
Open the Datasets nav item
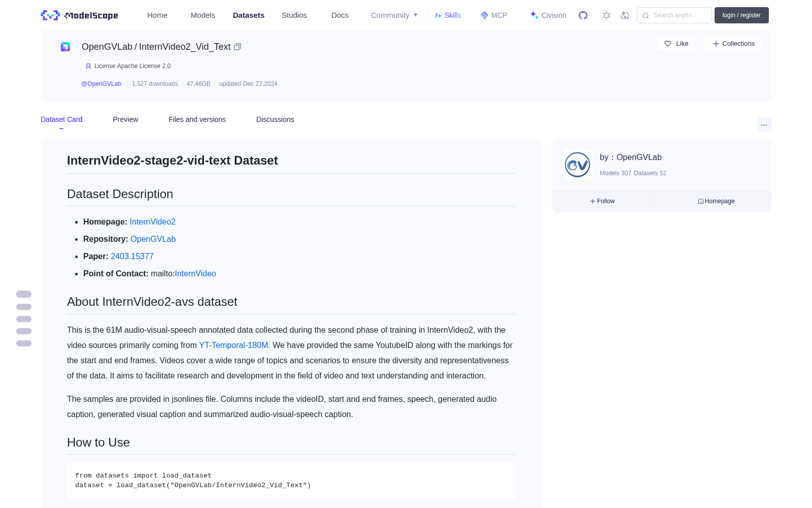(249, 15)
